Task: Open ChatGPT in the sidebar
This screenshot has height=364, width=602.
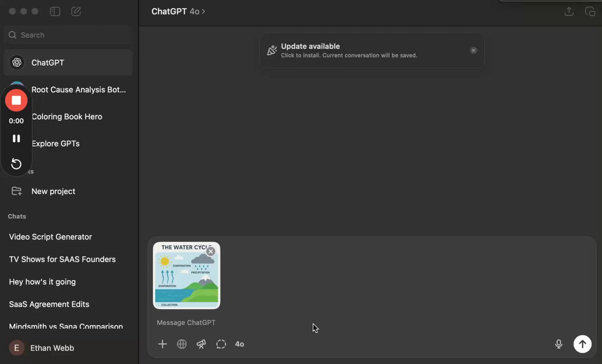Action: coord(68,63)
